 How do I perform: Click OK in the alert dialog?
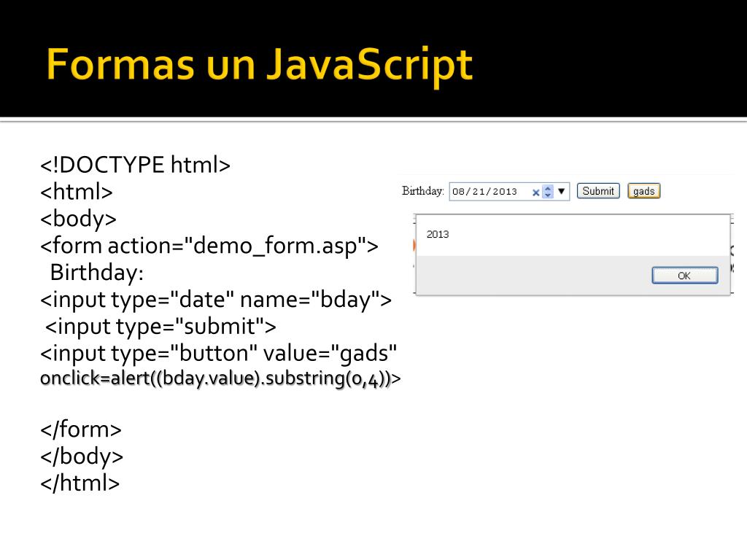tap(684, 275)
